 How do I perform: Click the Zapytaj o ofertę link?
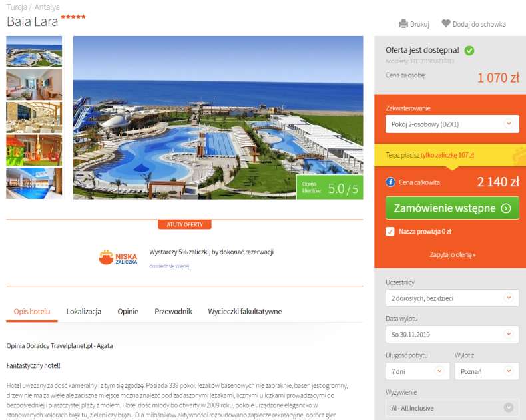point(453,255)
